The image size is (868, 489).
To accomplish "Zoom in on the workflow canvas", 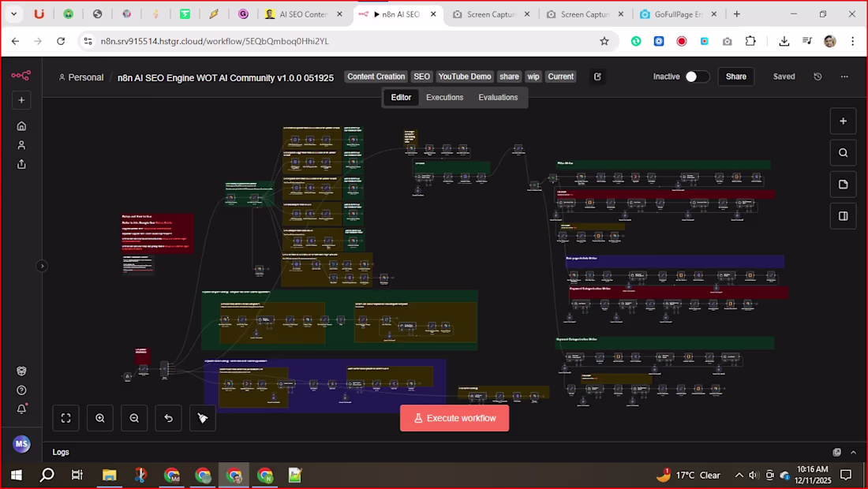I will click(100, 418).
